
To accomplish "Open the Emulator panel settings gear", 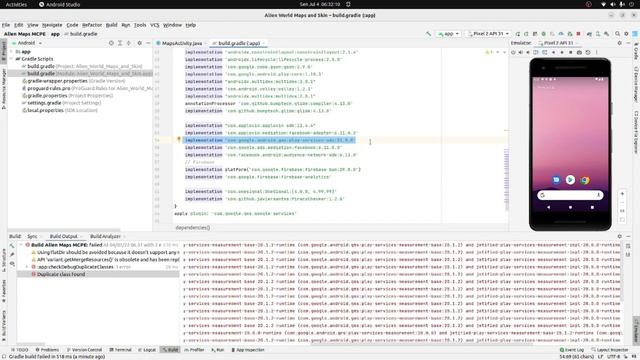I will tap(620, 43).
